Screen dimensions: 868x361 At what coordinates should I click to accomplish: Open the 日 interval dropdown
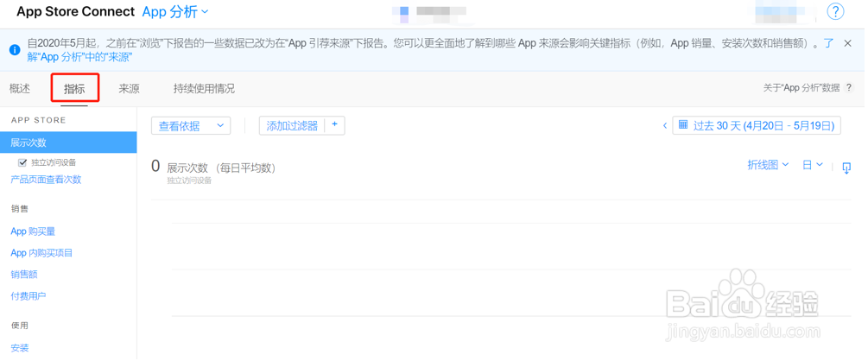pos(813,165)
